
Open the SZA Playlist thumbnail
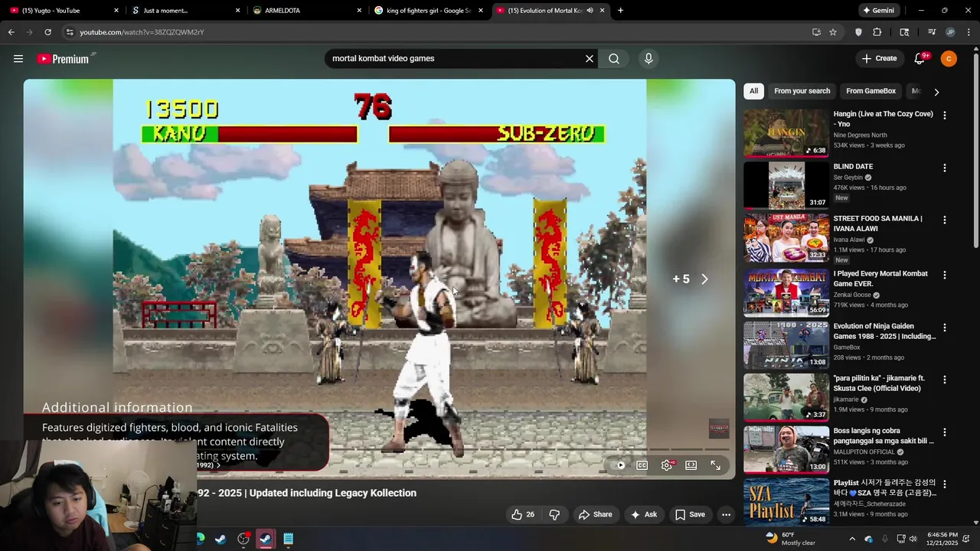786,501
